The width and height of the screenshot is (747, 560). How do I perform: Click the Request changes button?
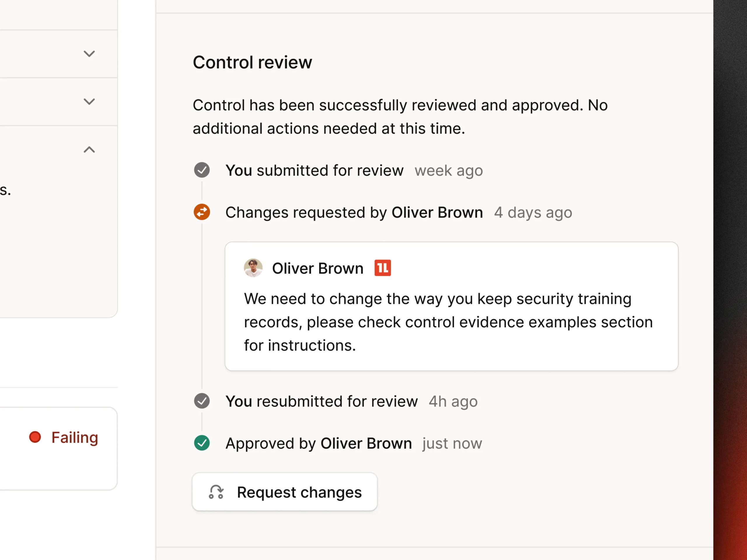pyautogui.click(x=285, y=492)
